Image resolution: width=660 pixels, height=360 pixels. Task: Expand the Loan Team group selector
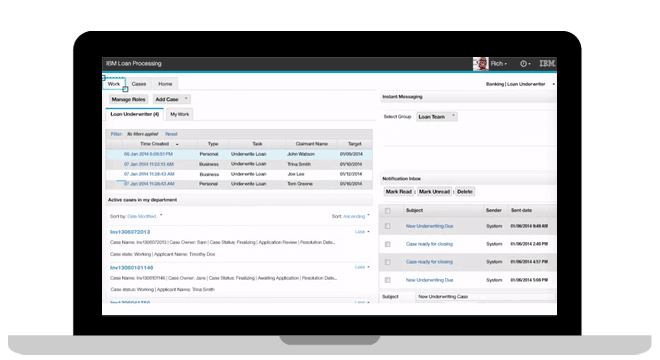tap(453, 116)
